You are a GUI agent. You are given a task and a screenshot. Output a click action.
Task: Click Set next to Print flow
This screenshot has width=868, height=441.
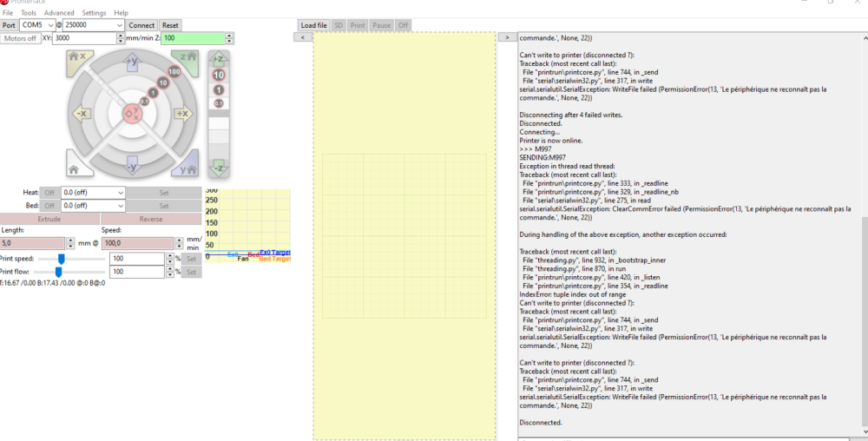click(191, 272)
